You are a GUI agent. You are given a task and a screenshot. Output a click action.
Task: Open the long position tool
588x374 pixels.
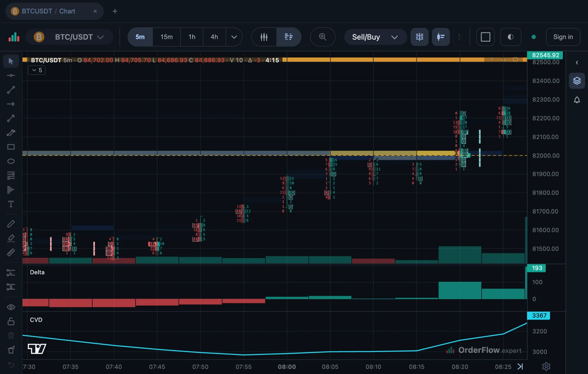(x=11, y=273)
